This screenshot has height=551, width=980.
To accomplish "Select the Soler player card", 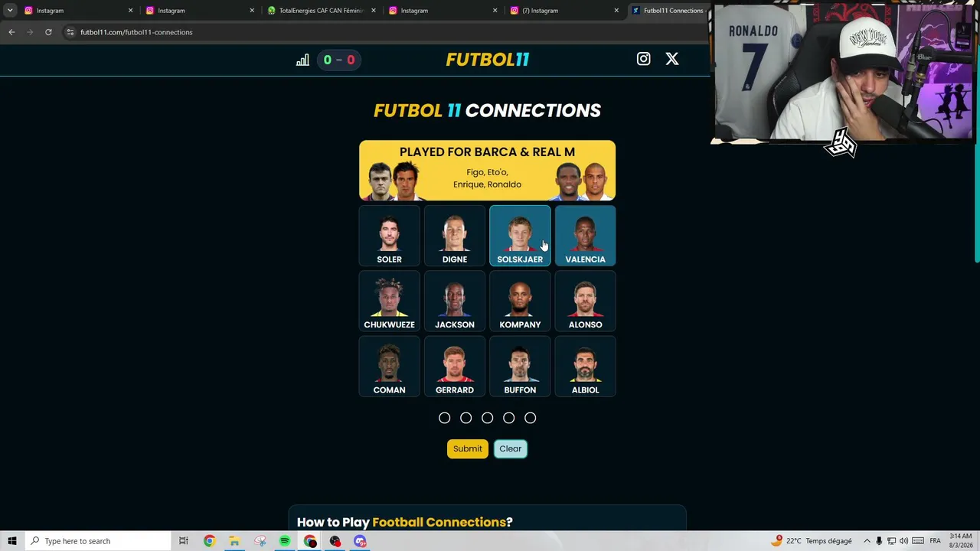I will pyautogui.click(x=389, y=236).
